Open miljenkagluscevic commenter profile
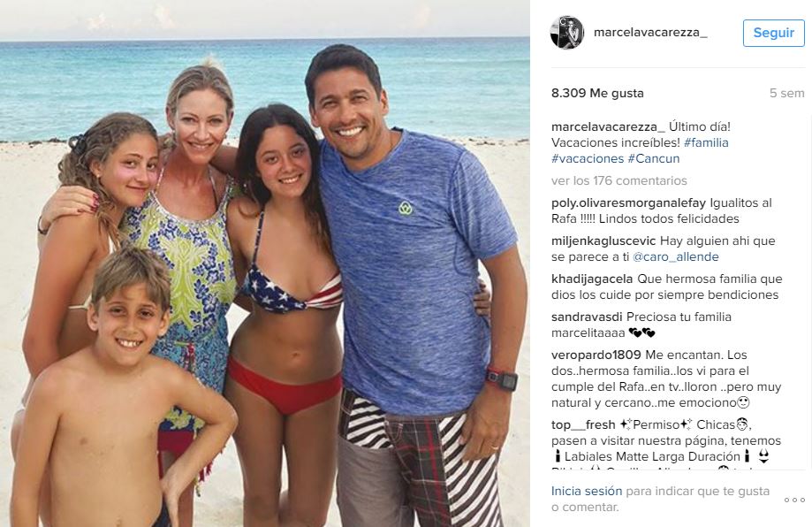This screenshot has width=812, height=527. click(603, 241)
